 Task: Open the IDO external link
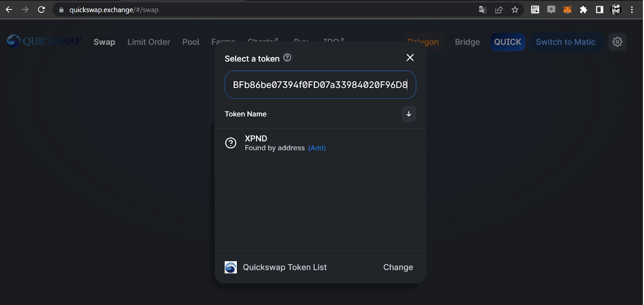pyautogui.click(x=333, y=41)
